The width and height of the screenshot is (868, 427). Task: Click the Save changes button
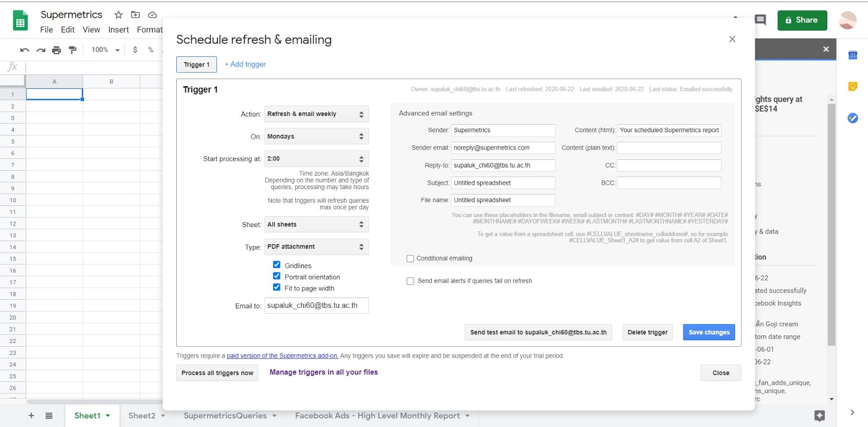[709, 332]
